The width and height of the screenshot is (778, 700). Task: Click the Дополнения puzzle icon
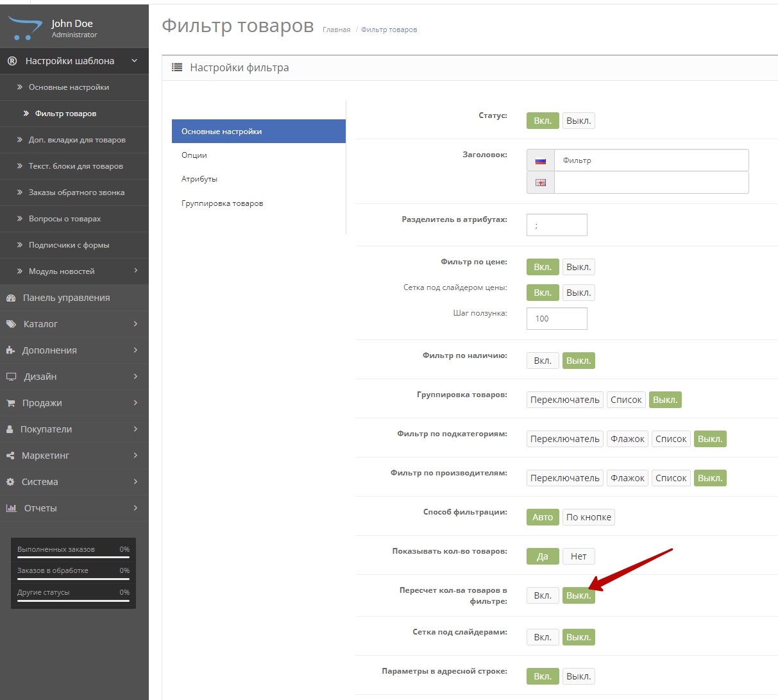tap(10, 350)
